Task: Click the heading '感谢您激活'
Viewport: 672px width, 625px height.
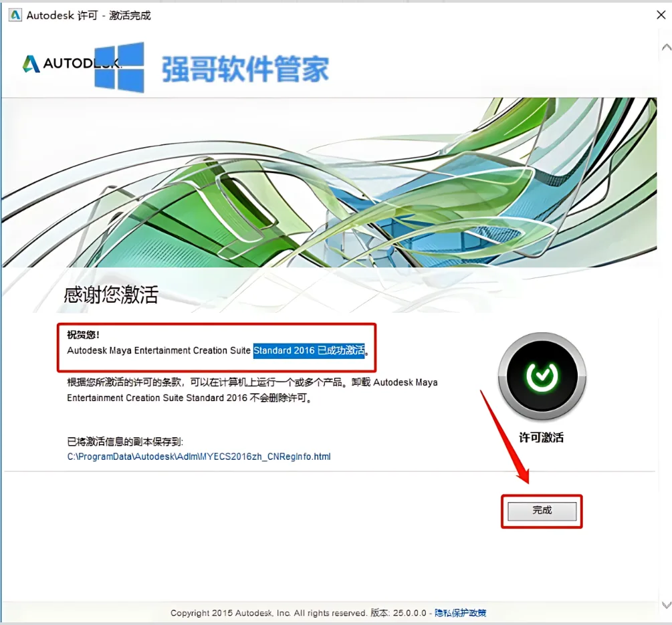Action: pos(111,295)
